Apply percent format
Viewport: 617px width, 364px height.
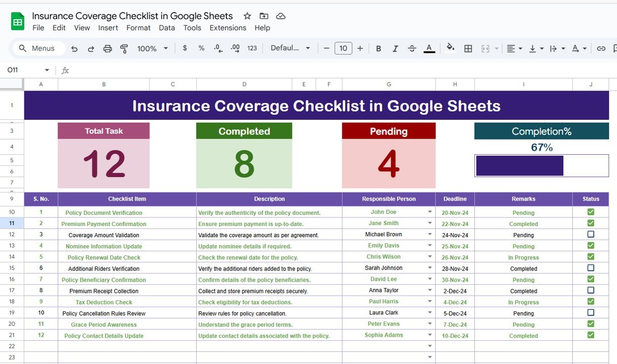tap(201, 48)
